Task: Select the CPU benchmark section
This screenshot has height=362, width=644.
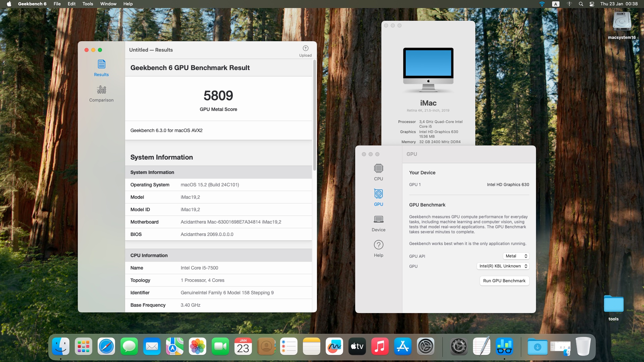Action: pos(378,172)
